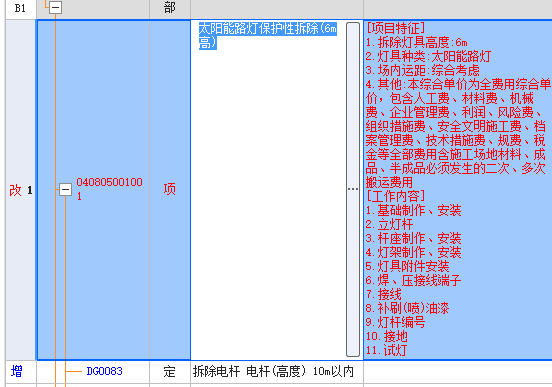
Task: Click the name field 太阳能路灯保护性拆除
Action: click(x=268, y=189)
